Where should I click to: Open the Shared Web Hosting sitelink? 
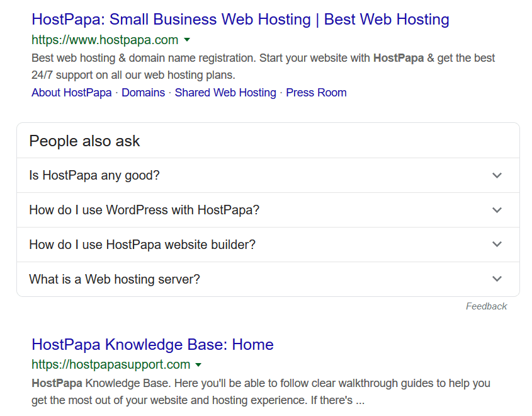click(225, 93)
